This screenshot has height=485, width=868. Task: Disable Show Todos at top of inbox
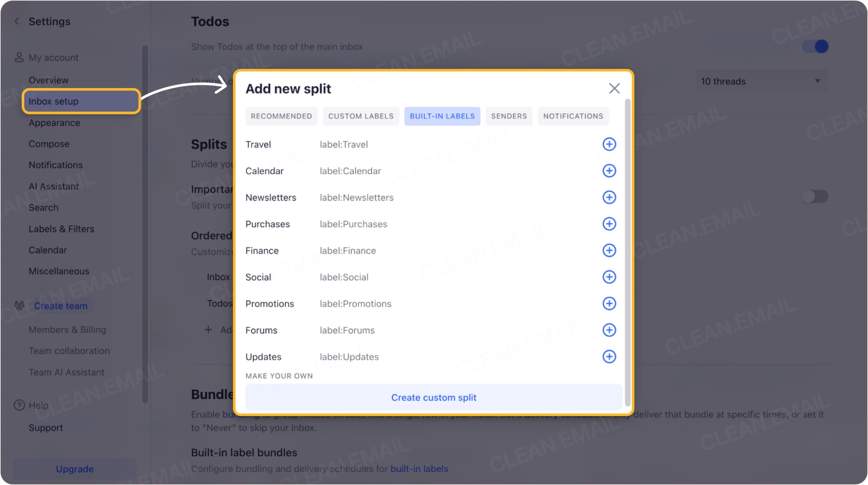(816, 47)
